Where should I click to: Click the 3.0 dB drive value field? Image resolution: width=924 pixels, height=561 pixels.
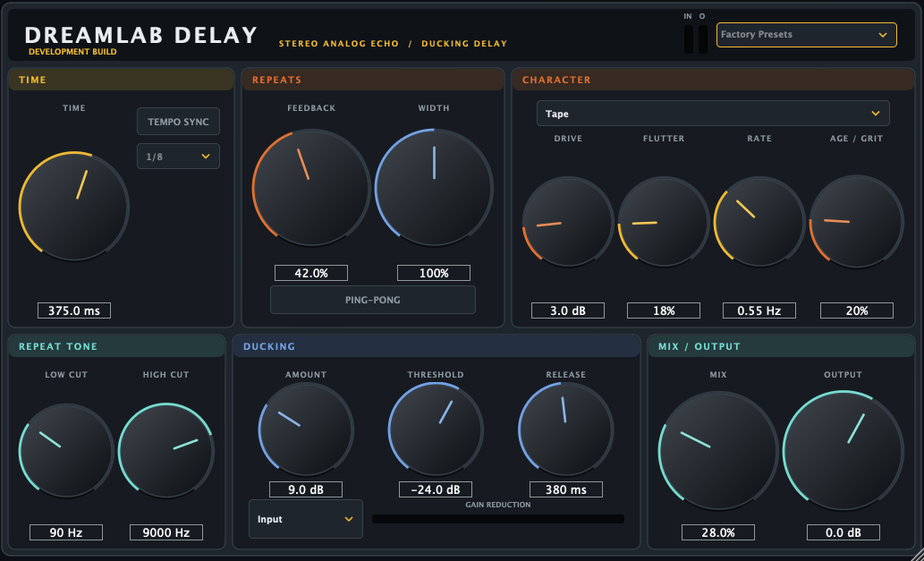[568, 310]
